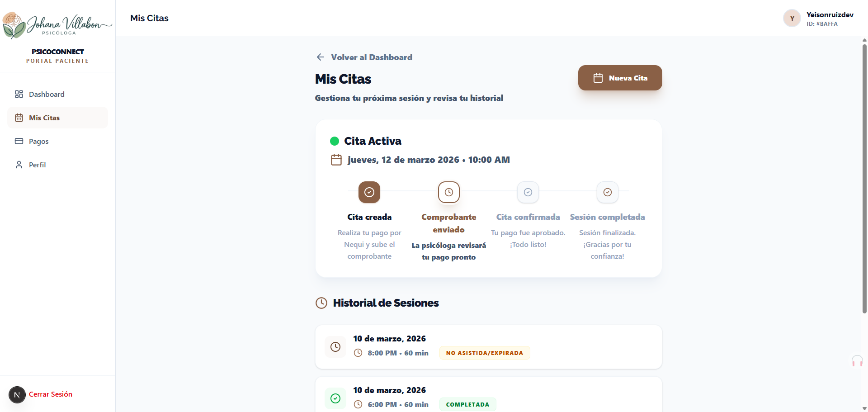Click Cerrar Sesión to log out
868x412 pixels.
(x=51, y=394)
